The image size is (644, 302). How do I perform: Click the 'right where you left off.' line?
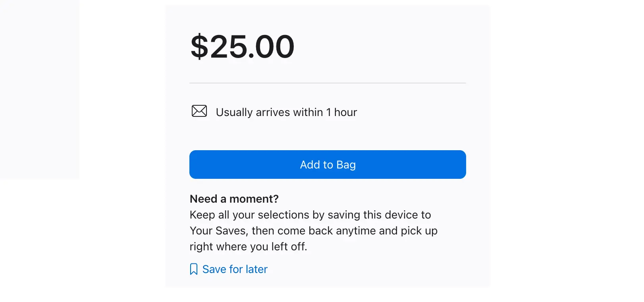(x=249, y=247)
